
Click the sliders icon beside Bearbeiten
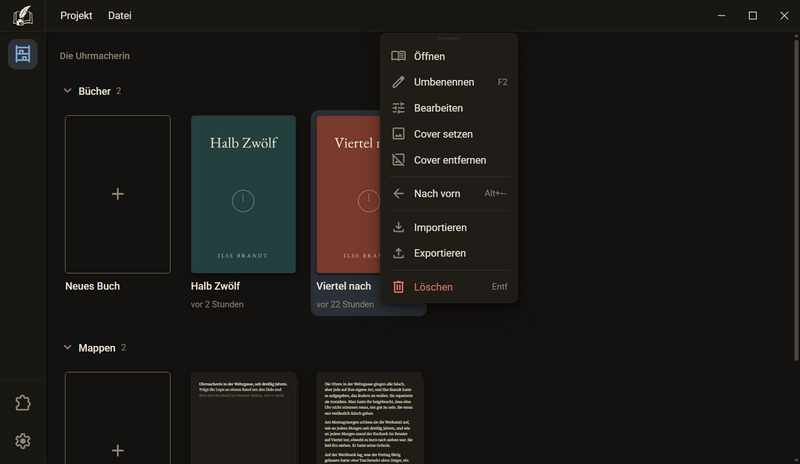[398, 108]
